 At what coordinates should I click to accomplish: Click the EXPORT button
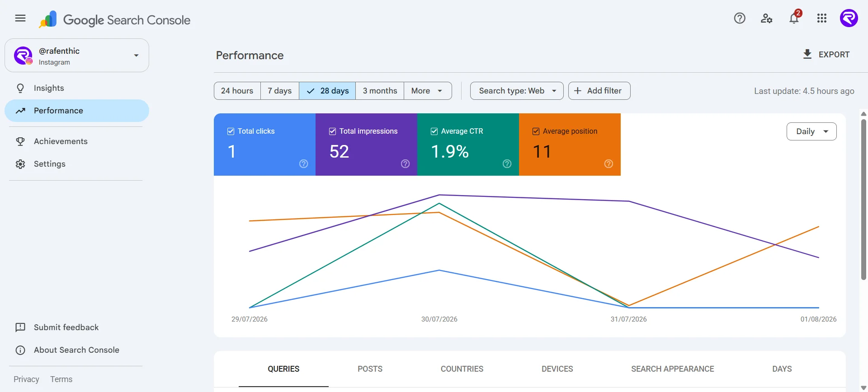click(x=826, y=54)
